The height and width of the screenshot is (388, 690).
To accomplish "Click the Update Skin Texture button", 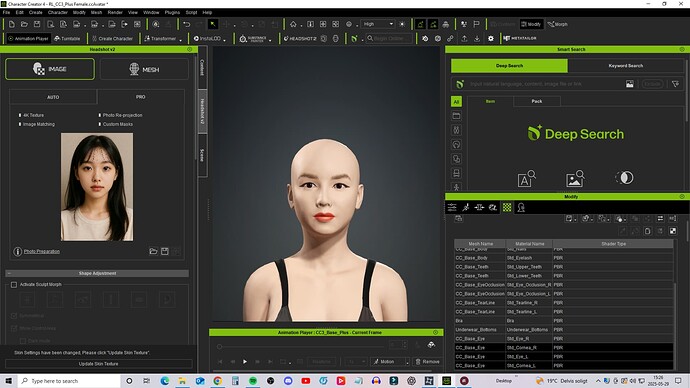I will point(99,364).
